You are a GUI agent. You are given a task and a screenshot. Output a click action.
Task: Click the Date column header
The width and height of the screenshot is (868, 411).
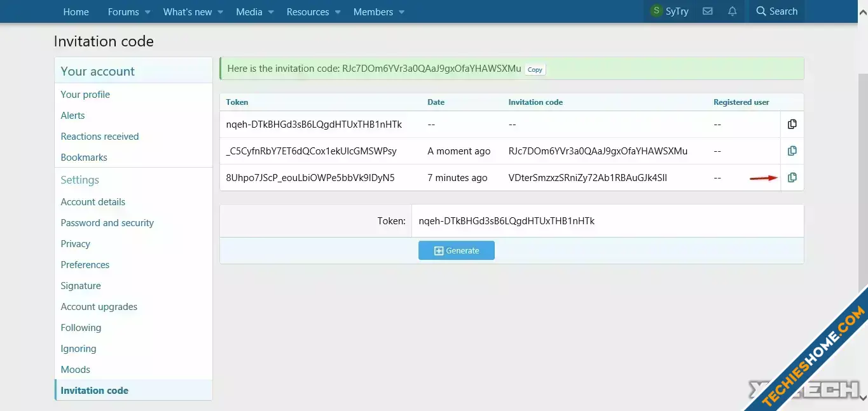[436, 102]
